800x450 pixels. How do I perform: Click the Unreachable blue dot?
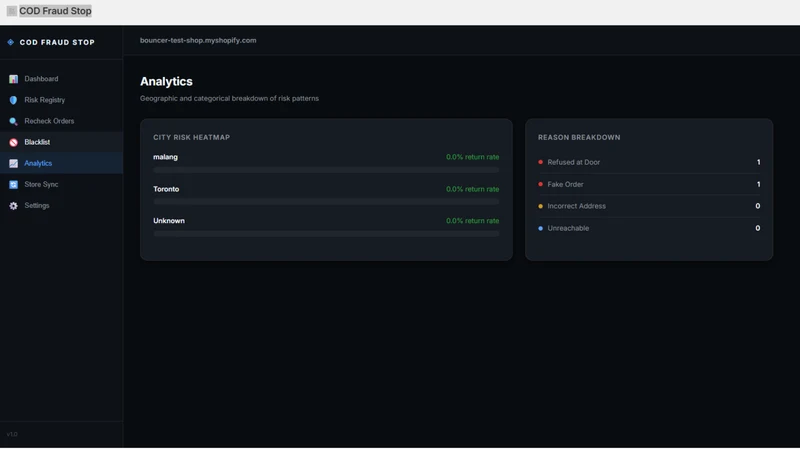[540, 228]
